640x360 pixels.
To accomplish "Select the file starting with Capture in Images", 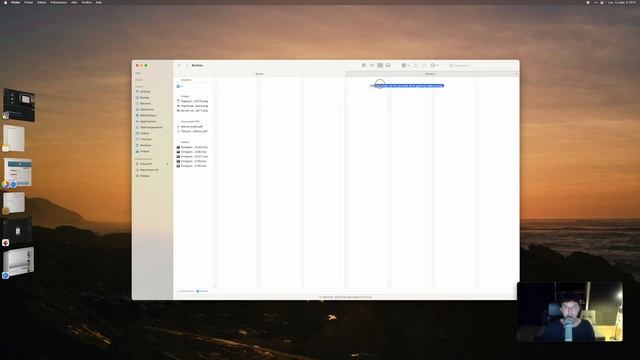I will [193, 101].
